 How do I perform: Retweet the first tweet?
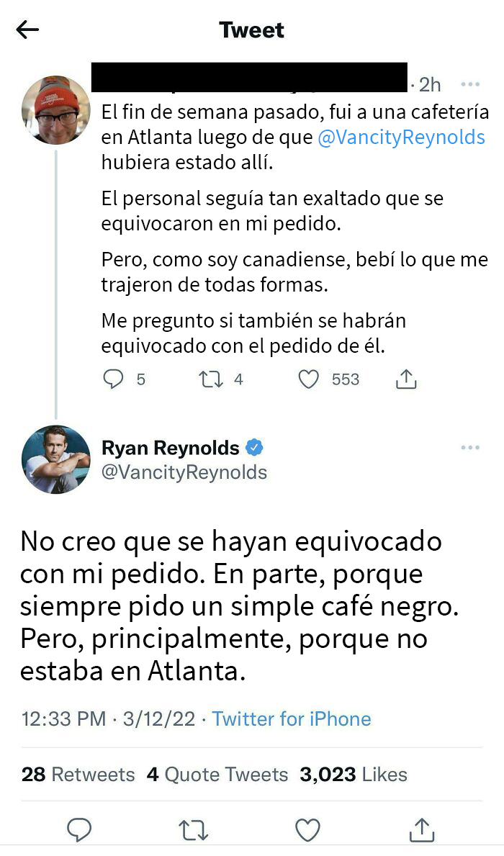point(210,379)
